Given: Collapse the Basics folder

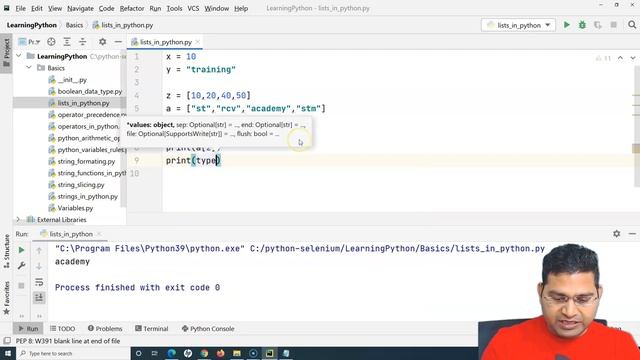Looking at the screenshot, I should pos(29,68).
